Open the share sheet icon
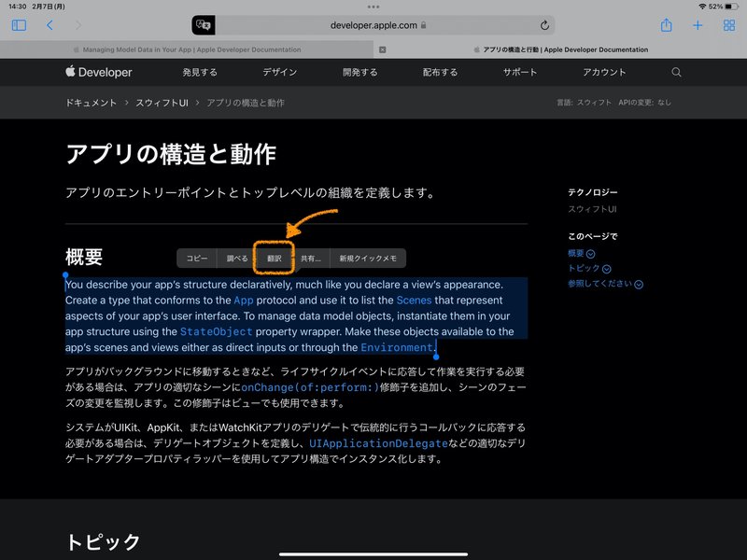Screen dimensions: 747x560 (666, 25)
